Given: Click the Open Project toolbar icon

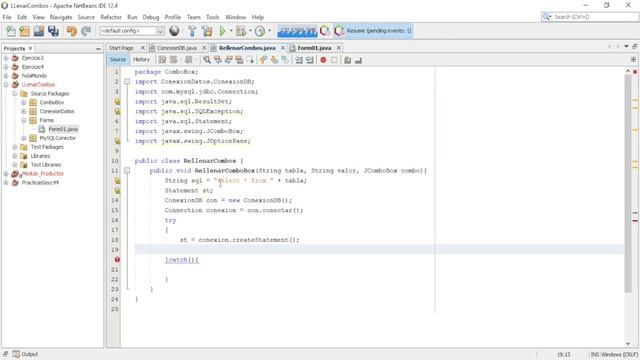Looking at the screenshot, I should click(39, 31).
